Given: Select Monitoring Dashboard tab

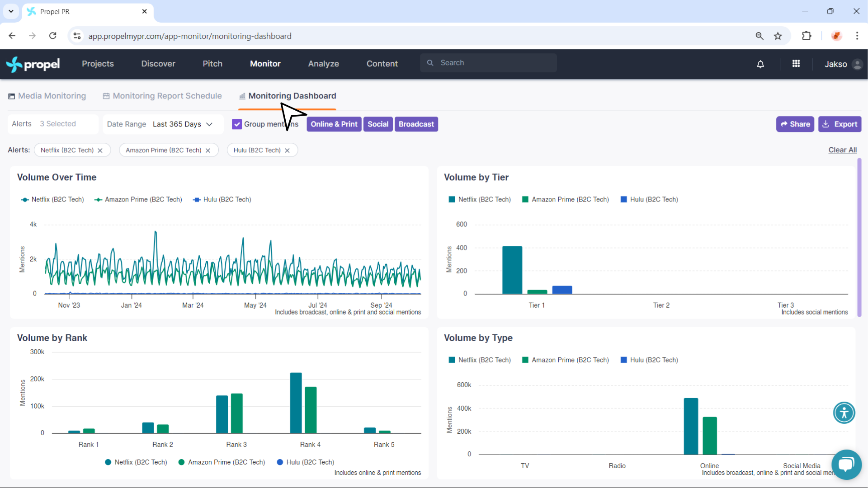Looking at the screenshot, I should (x=288, y=96).
